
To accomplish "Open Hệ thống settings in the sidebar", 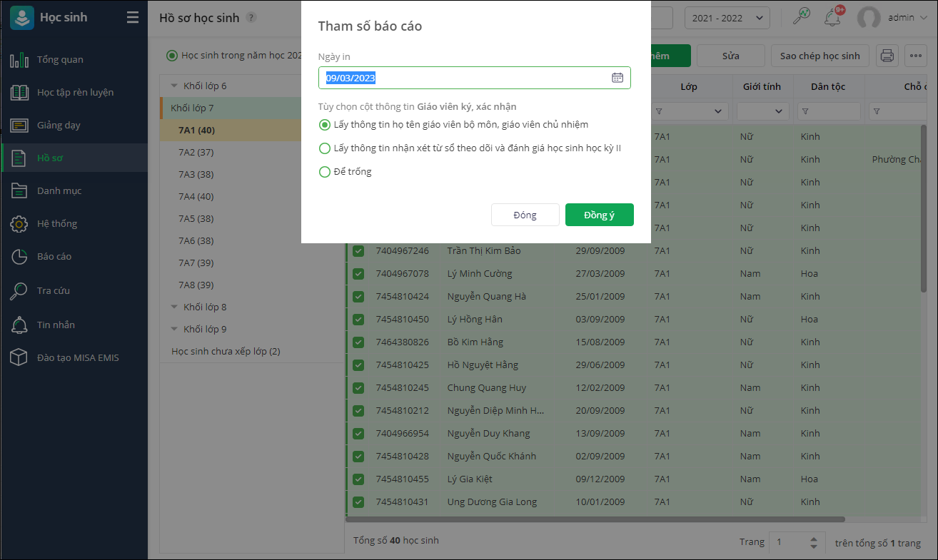I will click(74, 223).
